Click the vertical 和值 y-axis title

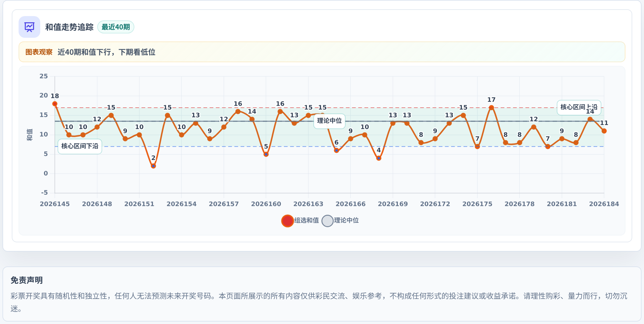[30, 135]
